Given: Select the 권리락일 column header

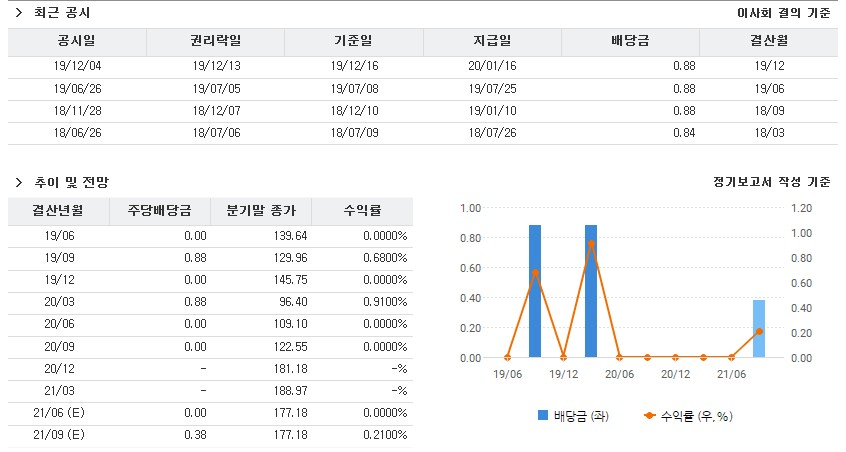Looking at the screenshot, I should click(x=215, y=42).
